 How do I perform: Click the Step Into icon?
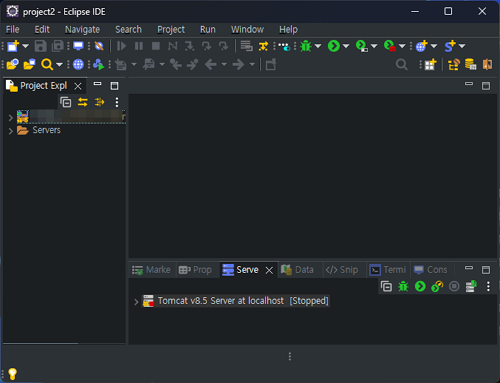[190, 46]
